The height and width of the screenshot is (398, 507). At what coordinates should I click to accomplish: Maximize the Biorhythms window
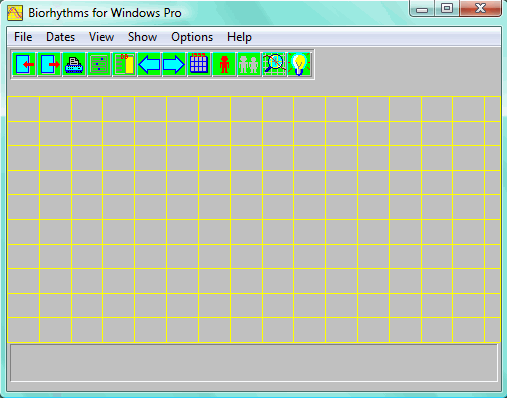pos(447,8)
